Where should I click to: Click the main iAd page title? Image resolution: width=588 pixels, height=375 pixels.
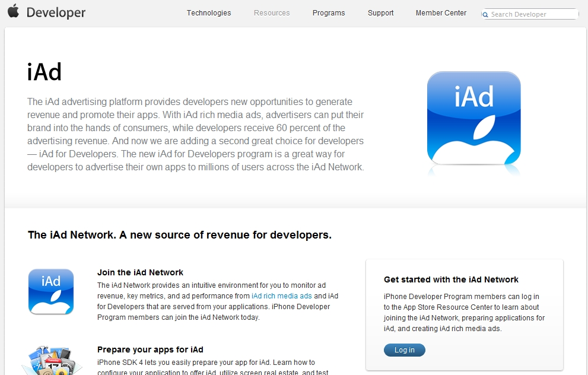coord(45,72)
